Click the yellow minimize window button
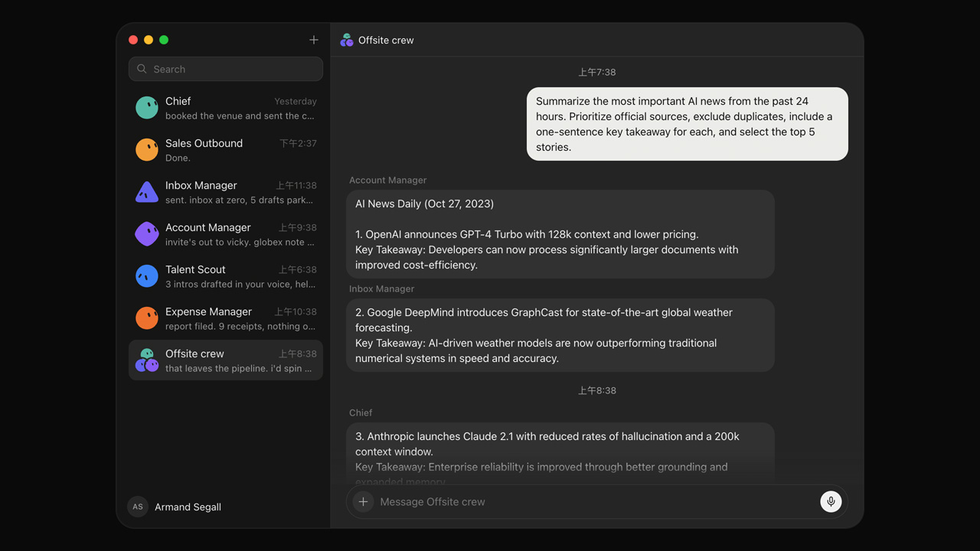This screenshot has height=551, width=980. (149, 40)
